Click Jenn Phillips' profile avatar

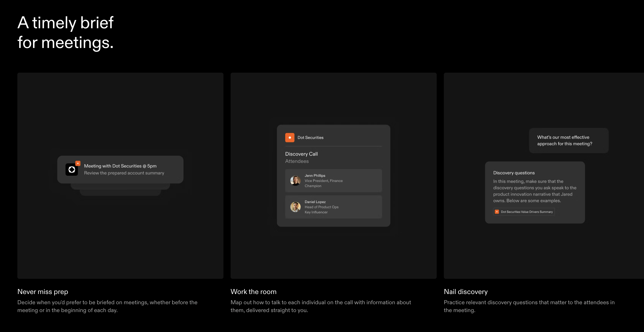point(295,180)
